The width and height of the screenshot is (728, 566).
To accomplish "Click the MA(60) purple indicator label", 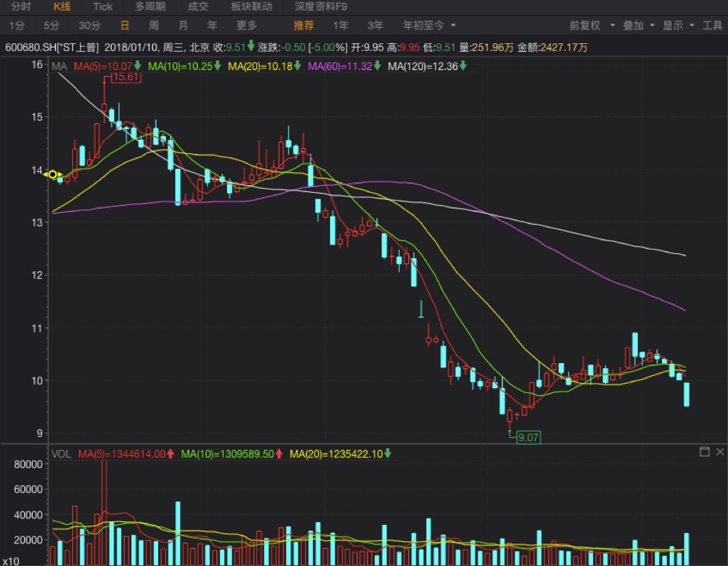I will click(x=339, y=66).
